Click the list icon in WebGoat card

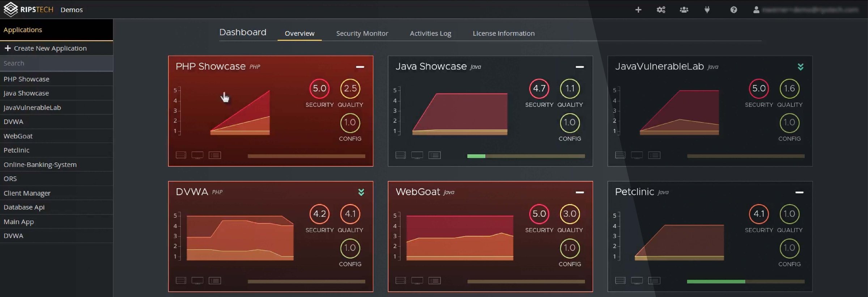[x=434, y=280]
